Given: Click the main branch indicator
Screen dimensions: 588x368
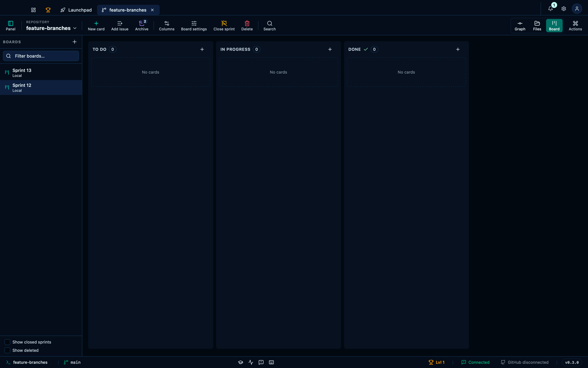Looking at the screenshot, I should coord(72,362).
